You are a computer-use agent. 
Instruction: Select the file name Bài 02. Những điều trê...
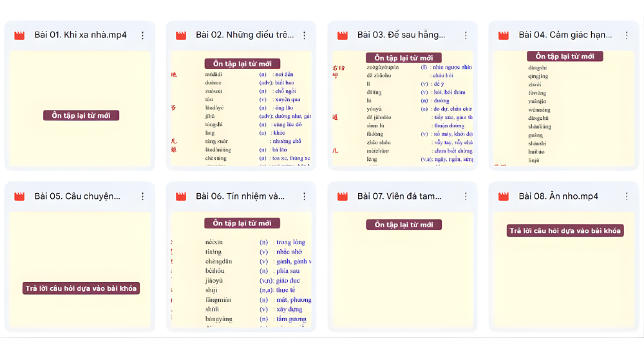(x=245, y=35)
